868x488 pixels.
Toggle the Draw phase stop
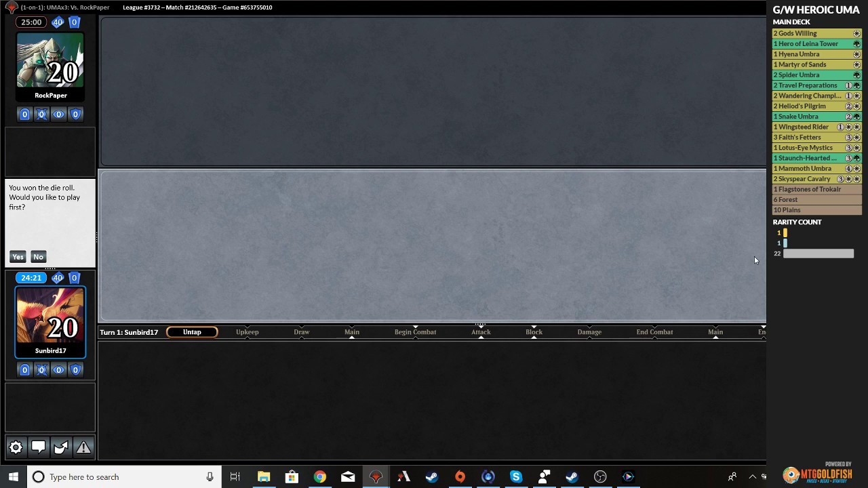[x=302, y=332]
